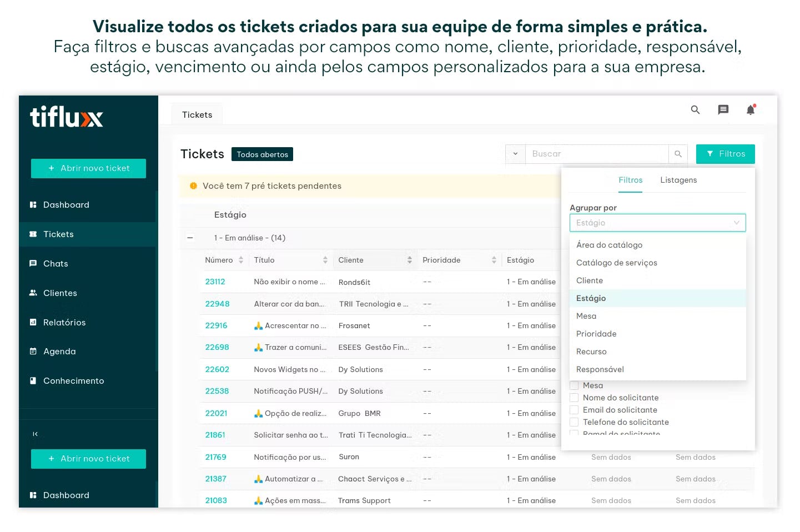Image resolution: width=800 pixels, height=532 pixels.
Task: Open ticket number 22538
Action: pos(217,391)
